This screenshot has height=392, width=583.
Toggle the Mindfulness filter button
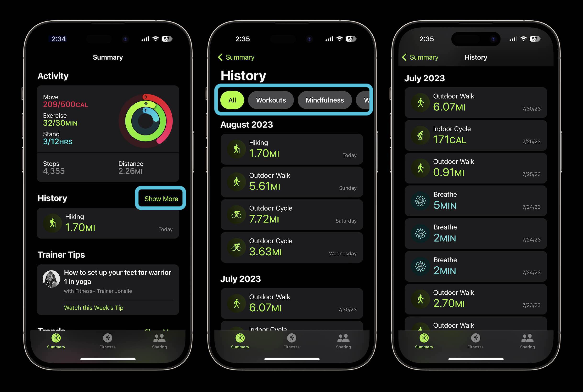326,100
